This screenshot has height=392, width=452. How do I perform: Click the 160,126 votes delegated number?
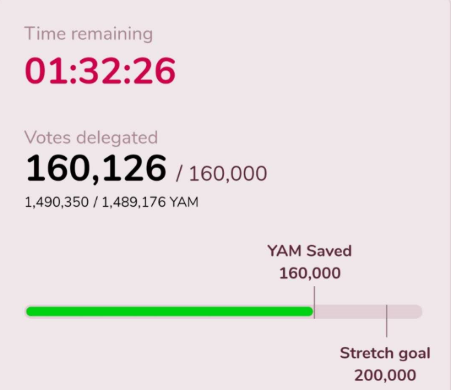point(96,168)
